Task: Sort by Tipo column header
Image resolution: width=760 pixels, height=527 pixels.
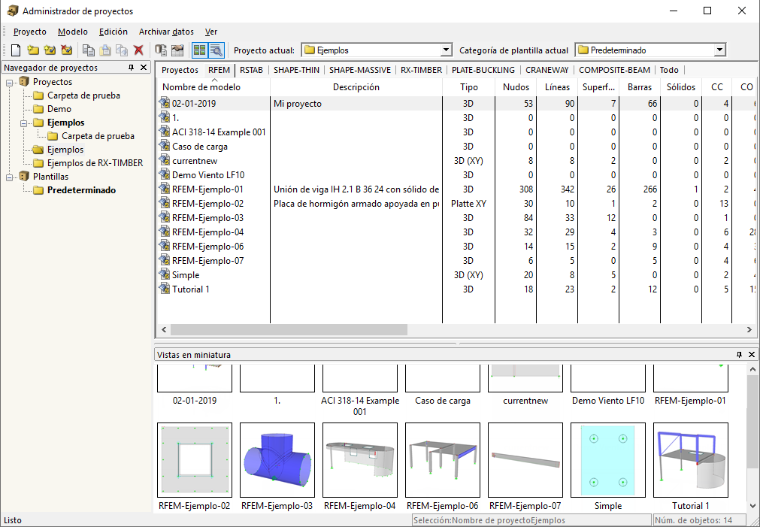Action: (469, 87)
